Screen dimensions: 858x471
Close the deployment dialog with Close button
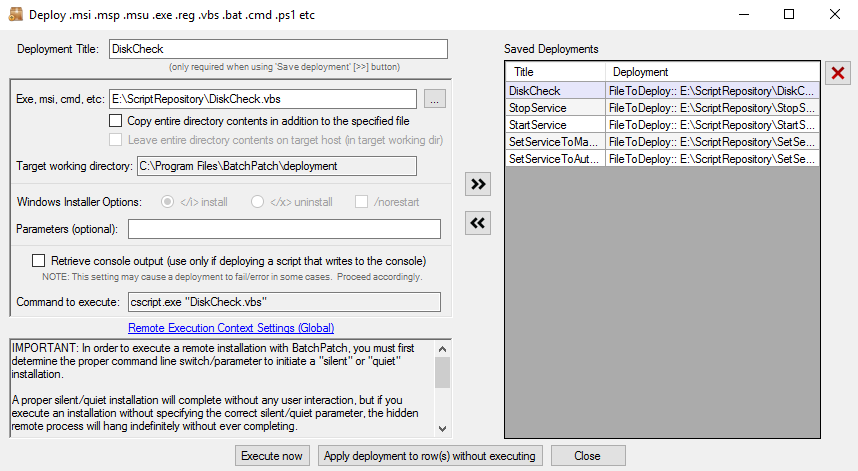588,456
